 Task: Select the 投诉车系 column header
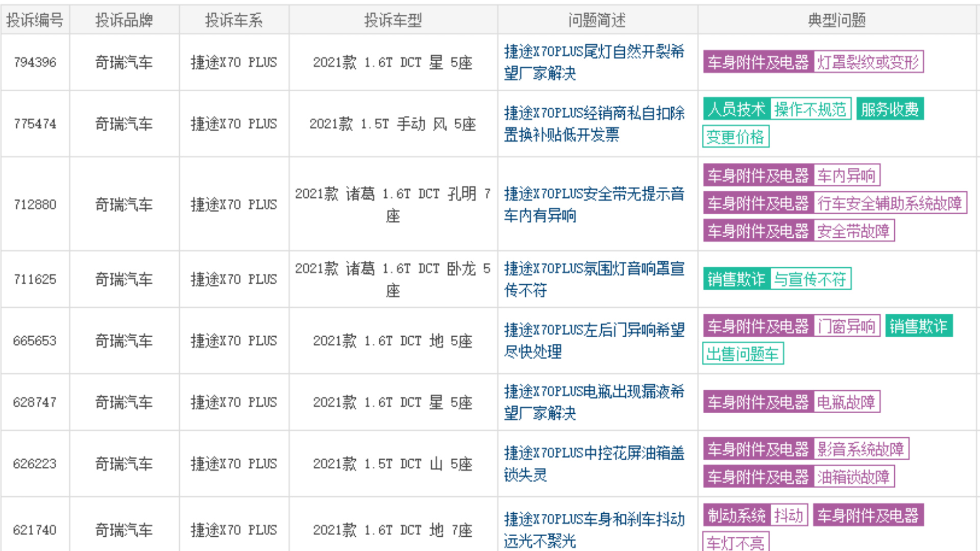[x=234, y=20]
